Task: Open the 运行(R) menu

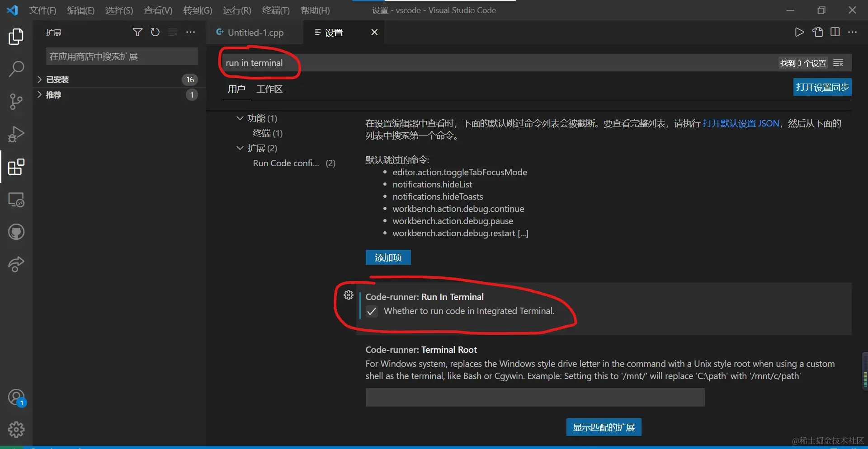Action: pyautogui.click(x=237, y=10)
